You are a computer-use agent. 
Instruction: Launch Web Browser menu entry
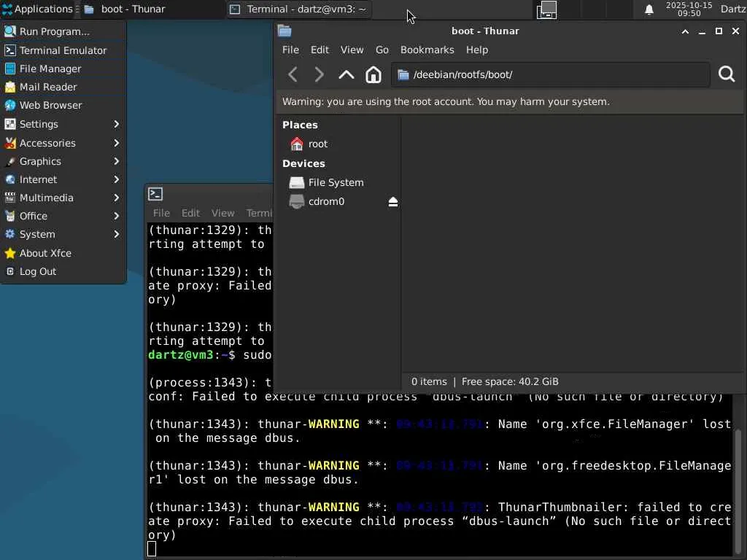pyautogui.click(x=63, y=105)
